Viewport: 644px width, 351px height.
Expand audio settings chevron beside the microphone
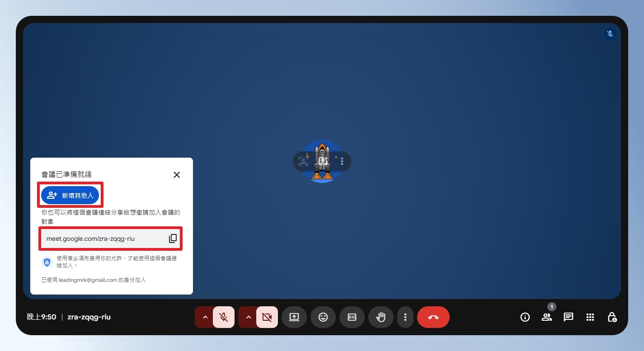[205, 317]
